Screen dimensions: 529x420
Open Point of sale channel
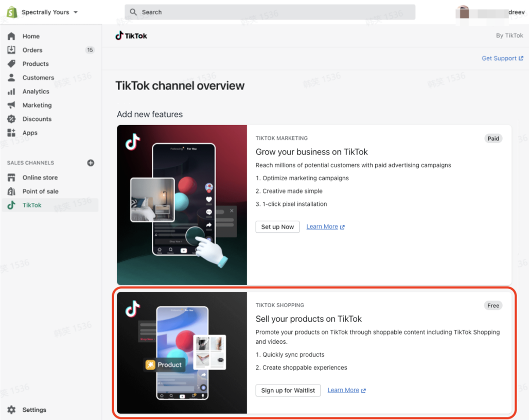(x=41, y=191)
